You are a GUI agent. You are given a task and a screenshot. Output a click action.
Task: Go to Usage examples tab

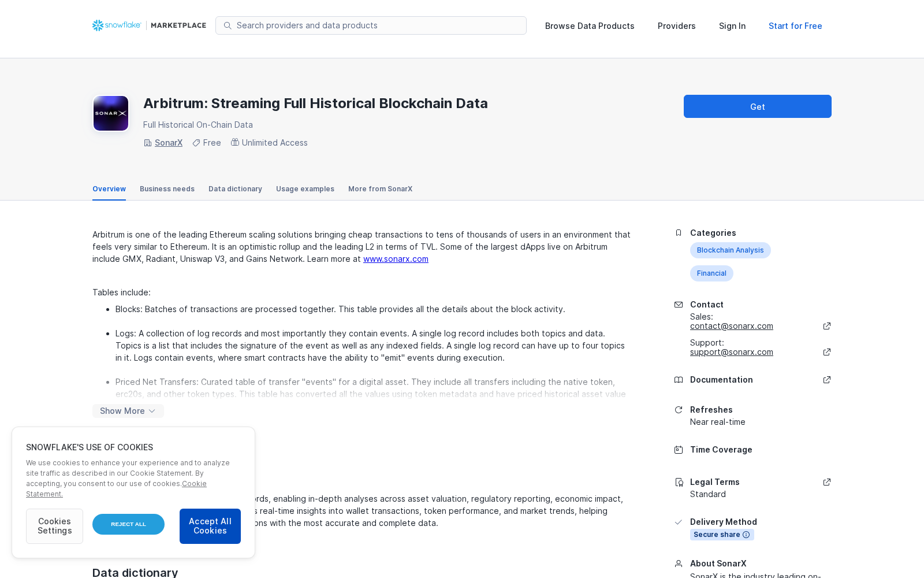coord(305,189)
